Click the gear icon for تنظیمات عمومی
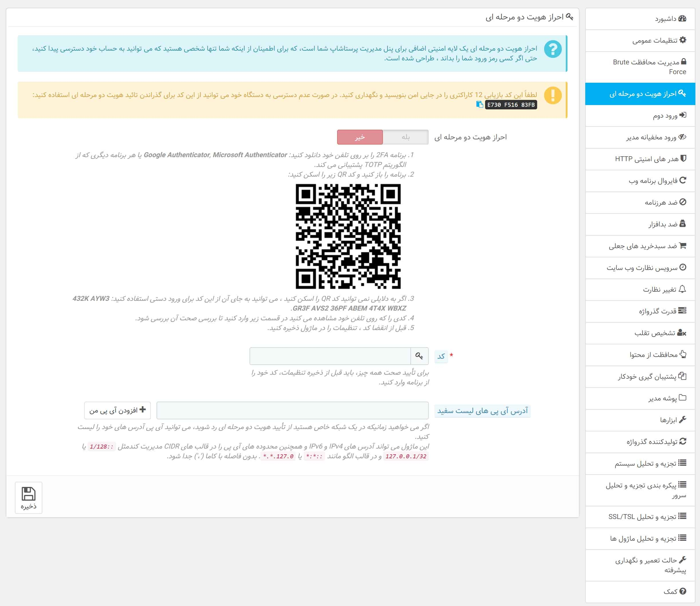Image resolution: width=700 pixels, height=606 pixels. point(683,40)
